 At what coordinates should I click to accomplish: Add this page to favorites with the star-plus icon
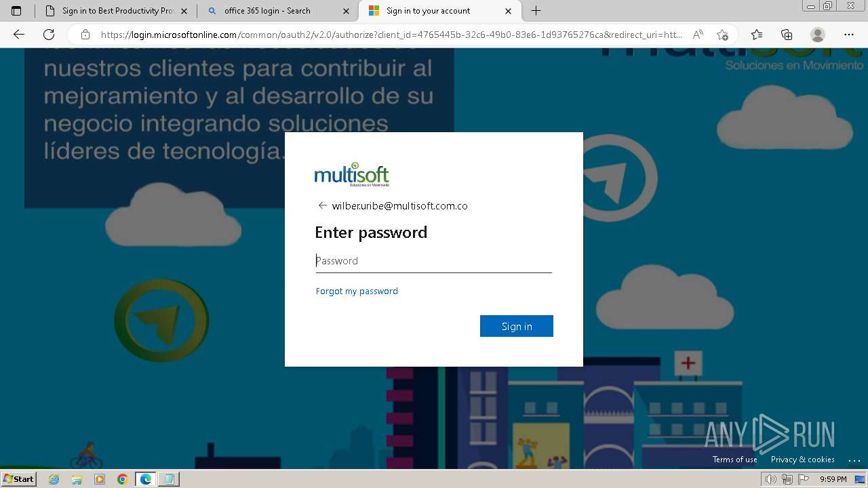[x=722, y=35]
